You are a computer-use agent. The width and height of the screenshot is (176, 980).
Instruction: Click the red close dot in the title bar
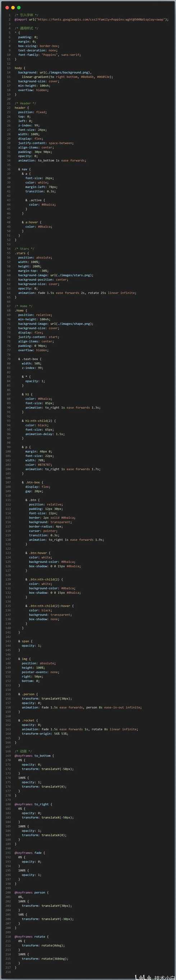(x=7, y=7)
